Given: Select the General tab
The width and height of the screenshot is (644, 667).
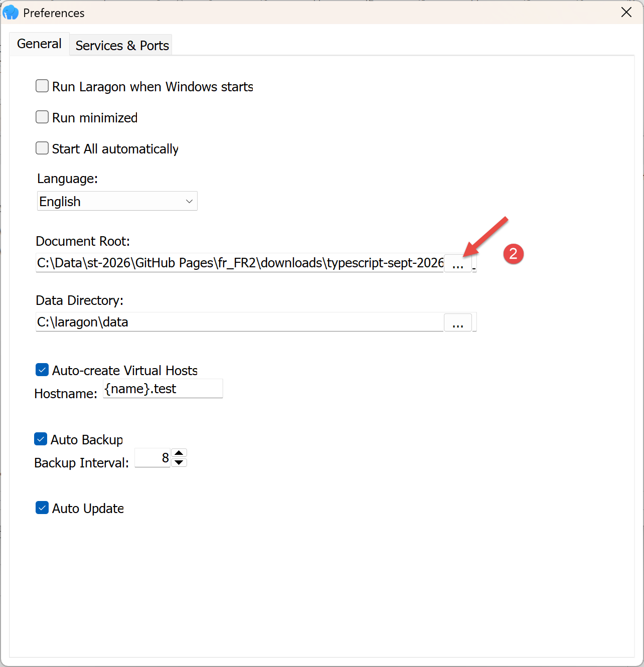Looking at the screenshot, I should (39, 44).
